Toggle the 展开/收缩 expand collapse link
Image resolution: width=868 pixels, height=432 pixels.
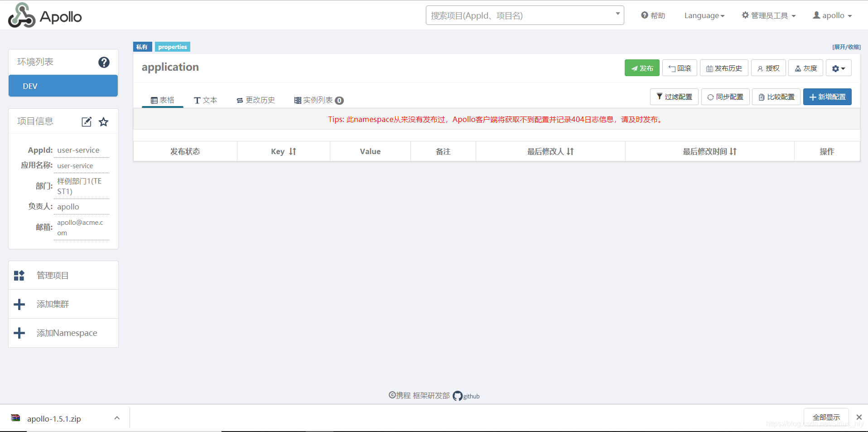tap(846, 47)
